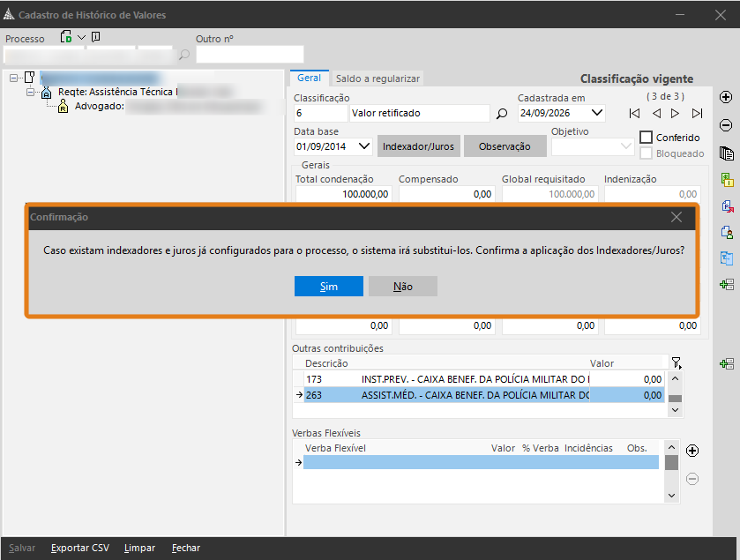
Task: Open the Data base date dropdown
Action: coord(364,146)
